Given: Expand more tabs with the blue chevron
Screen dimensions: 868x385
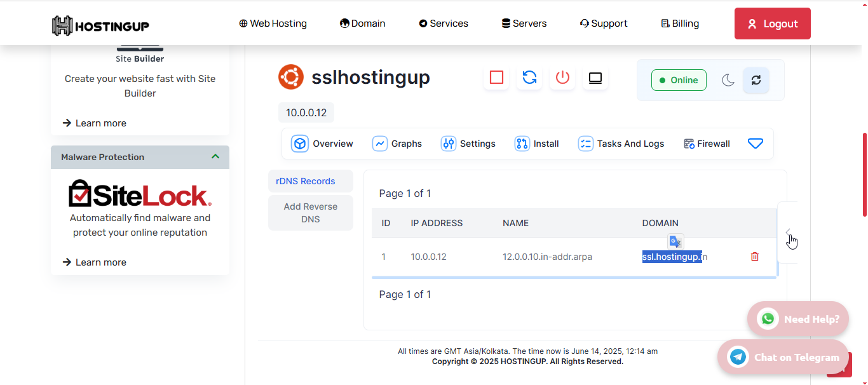Looking at the screenshot, I should click(756, 144).
